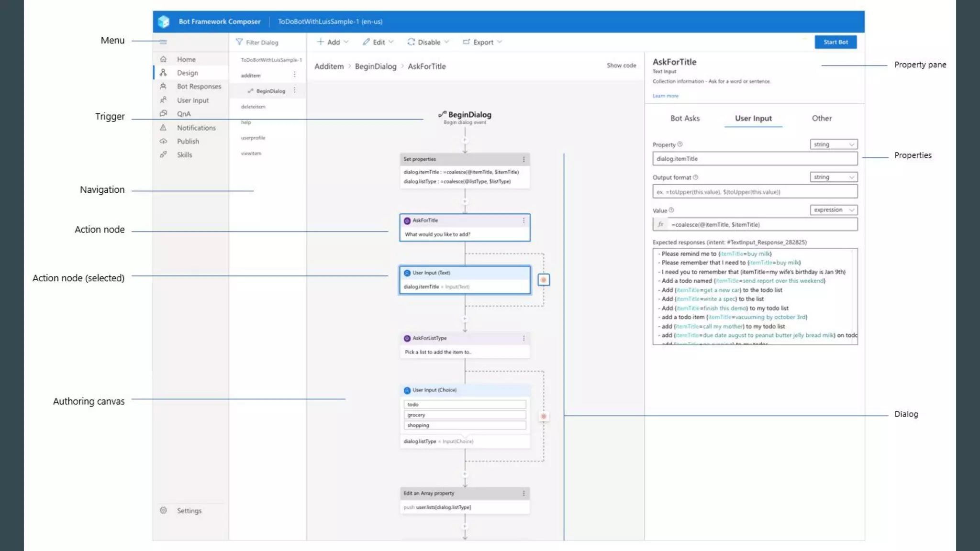
Task: Open the Property type string dropdown
Action: point(834,144)
